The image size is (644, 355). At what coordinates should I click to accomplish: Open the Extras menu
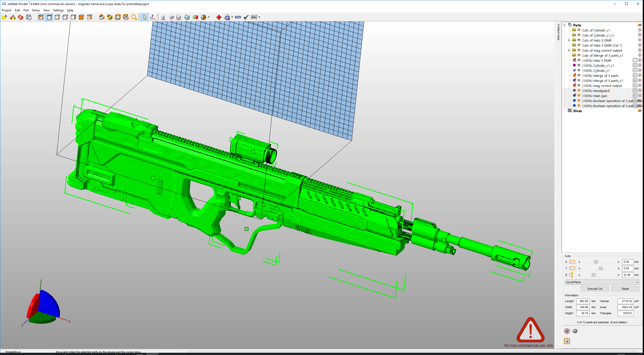coord(36,10)
